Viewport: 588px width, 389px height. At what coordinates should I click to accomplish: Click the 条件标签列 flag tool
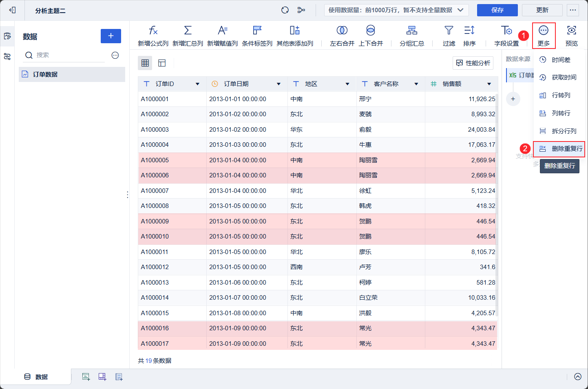pyautogui.click(x=257, y=35)
